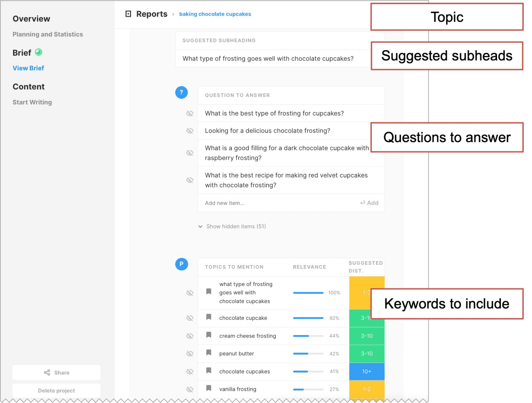Open the View Brief link
This screenshot has height=403, width=532.
coord(28,68)
